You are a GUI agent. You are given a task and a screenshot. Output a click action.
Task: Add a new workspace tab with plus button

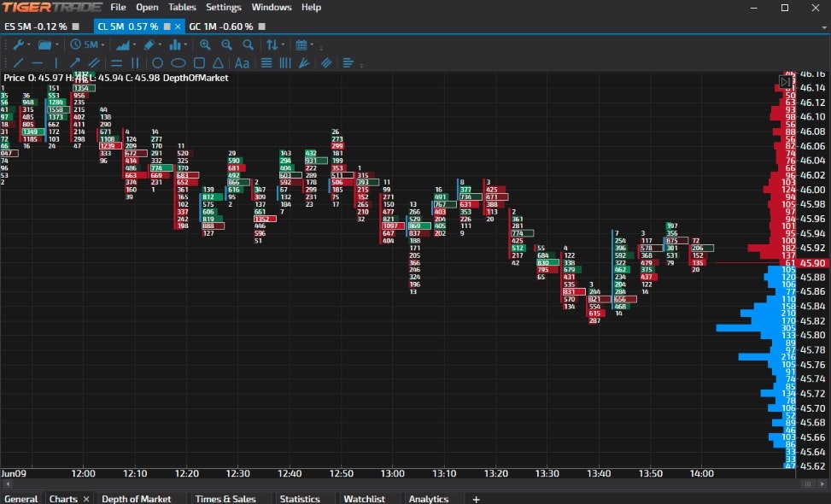475,499
